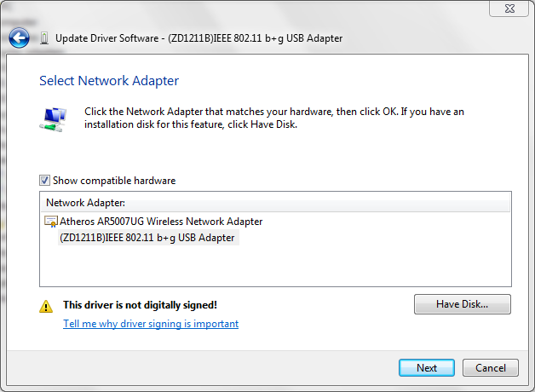Click 'This driver is not digitally signed!' text
This screenshot has width=535, height=392.
pos(140,305)
